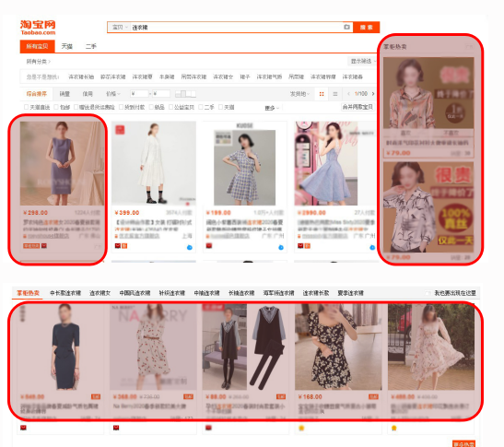
Task: Toggle the 天猫 filter checkbox
Action: coord(220,107)
